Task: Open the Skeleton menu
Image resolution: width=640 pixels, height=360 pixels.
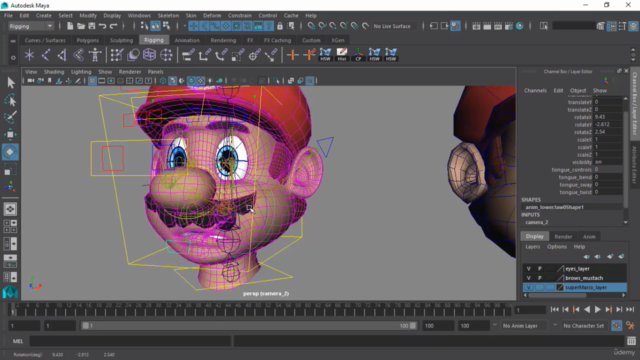Action: (168, 16)
